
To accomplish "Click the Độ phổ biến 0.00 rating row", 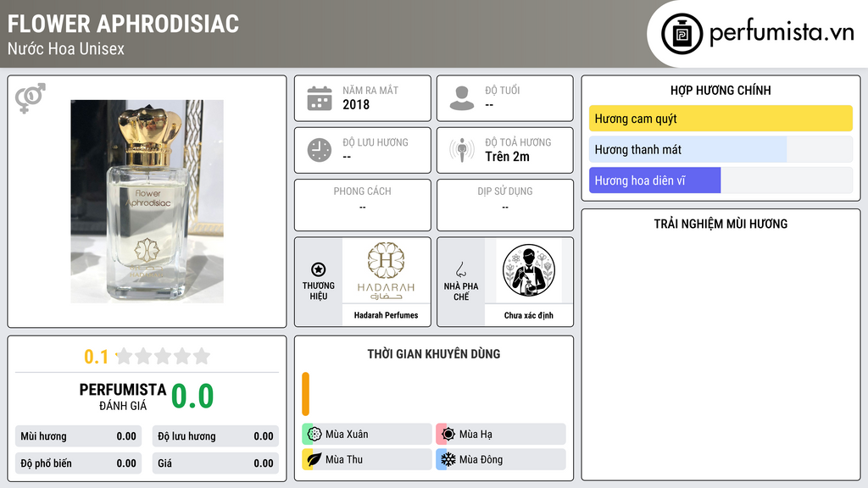I will (x=79, y=463).
